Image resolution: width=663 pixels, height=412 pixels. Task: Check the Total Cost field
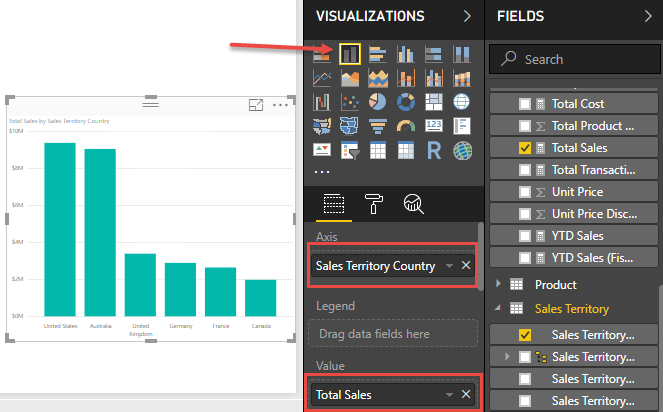click(525, 104)
